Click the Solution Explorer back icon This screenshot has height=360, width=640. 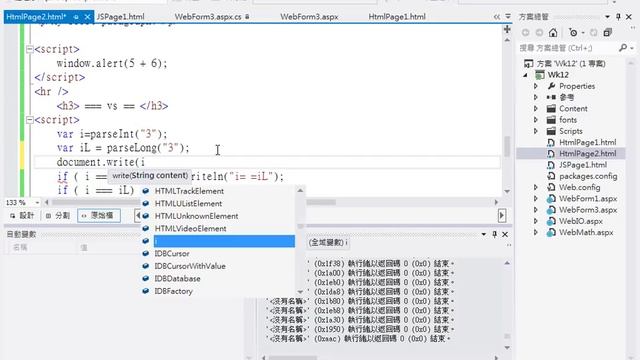(526, 32)
